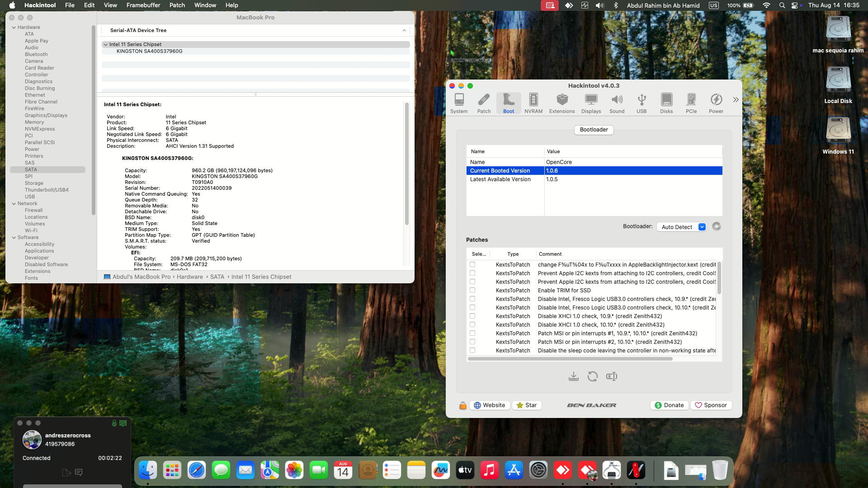
Task: Open the Wi-Fi menu bar dropdown
Action: click(x=766, y=5)
